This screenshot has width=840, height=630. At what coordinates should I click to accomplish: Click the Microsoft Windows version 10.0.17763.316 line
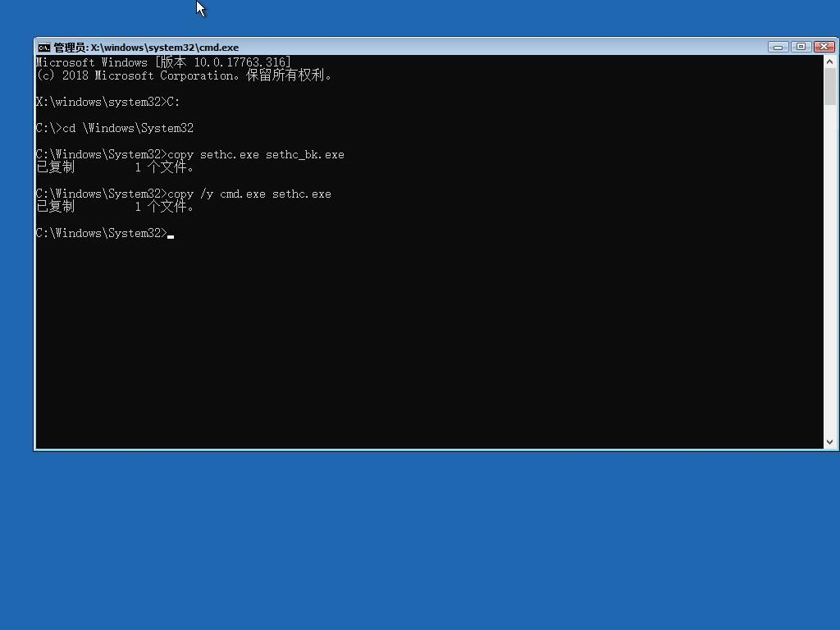pos(163,62)
